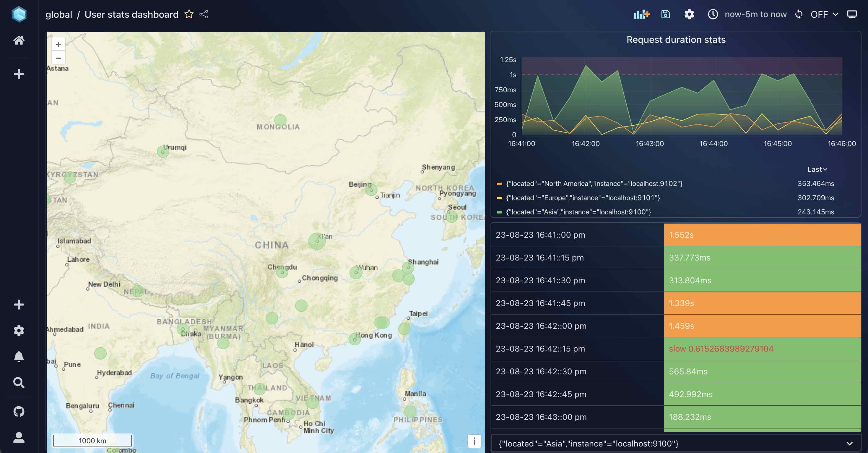Click the clock time picker icon
Viewport: 868px width, 453px height.
pos(713,14)
